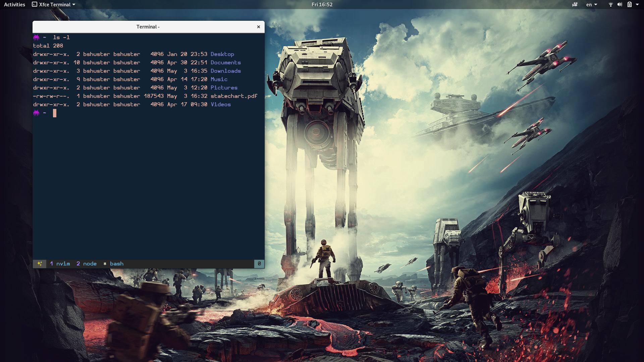Close the Terminal window

pos(258,27)
